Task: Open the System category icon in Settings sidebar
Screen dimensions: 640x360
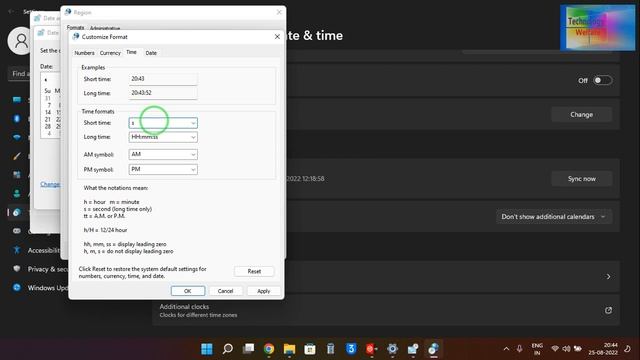Action: 17,100
